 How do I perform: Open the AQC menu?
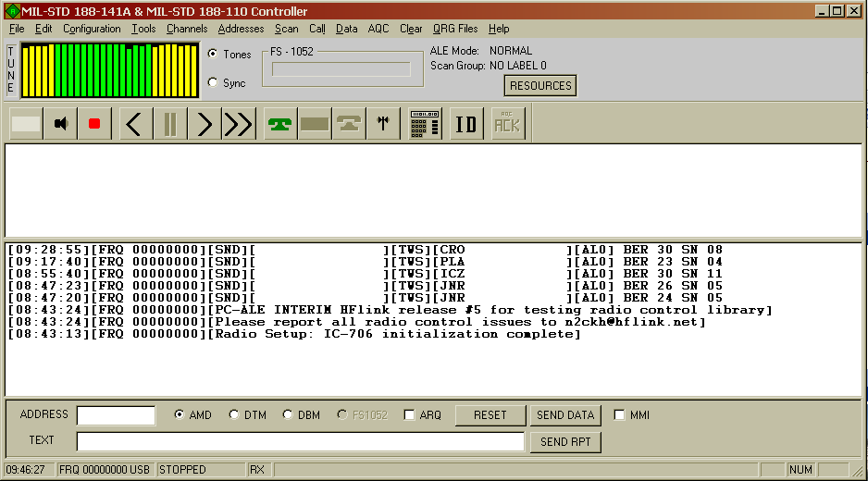(378, 29)
